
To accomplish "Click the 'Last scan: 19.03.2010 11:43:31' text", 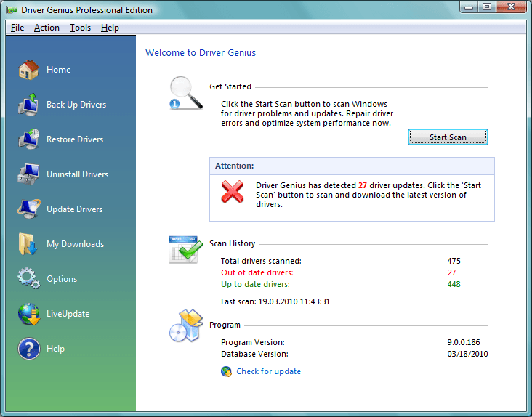I will [x=275, y=301].
